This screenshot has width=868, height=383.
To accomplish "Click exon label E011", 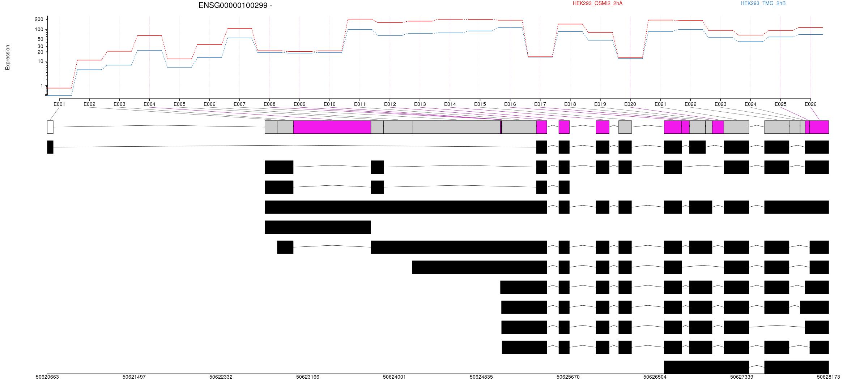I will click(x=360, y=104).
